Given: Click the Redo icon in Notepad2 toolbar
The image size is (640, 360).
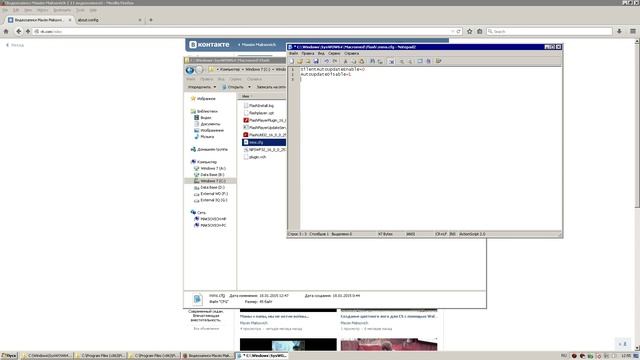Looking at the screenshot, I should click(x=335, y=61).
